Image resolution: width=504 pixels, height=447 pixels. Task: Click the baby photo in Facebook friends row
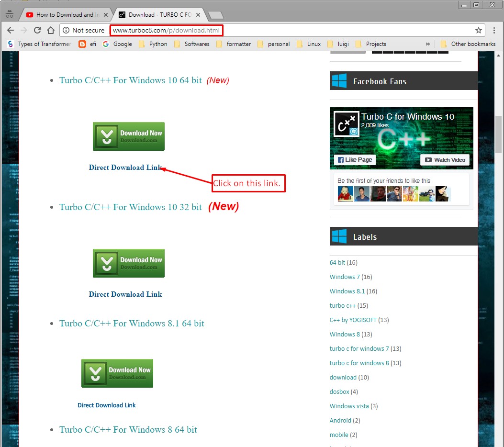[346, 194]
